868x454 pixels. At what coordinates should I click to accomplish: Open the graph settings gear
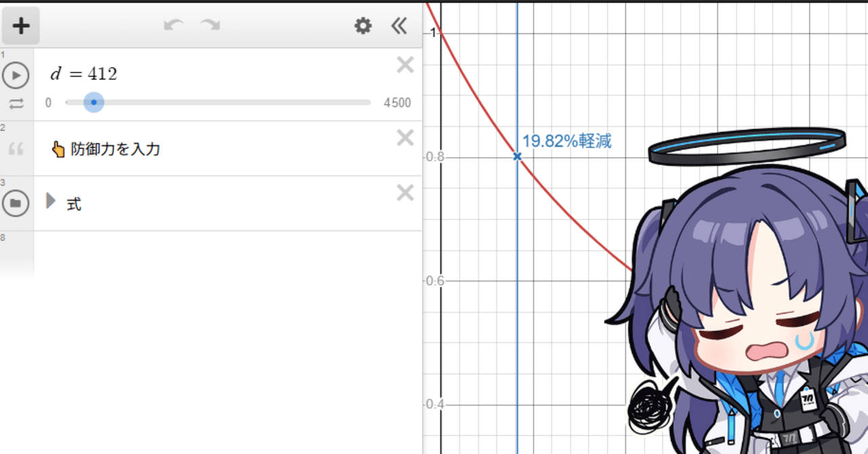[363, 26]
